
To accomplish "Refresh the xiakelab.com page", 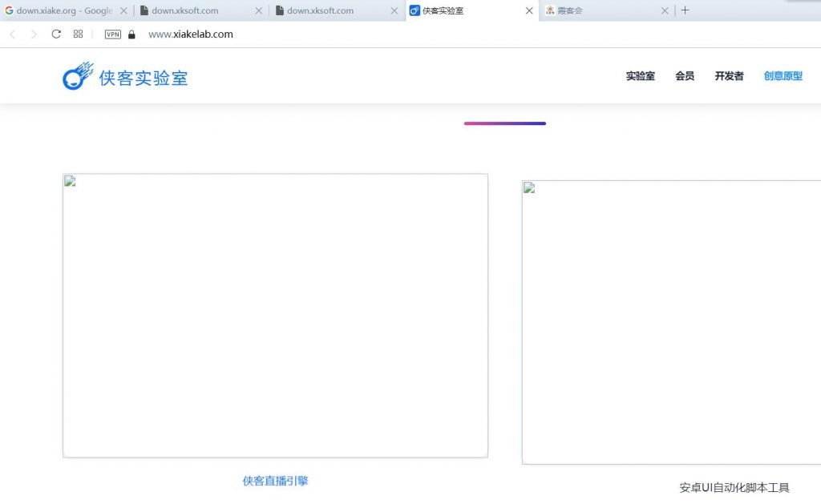I will [55, 34].
